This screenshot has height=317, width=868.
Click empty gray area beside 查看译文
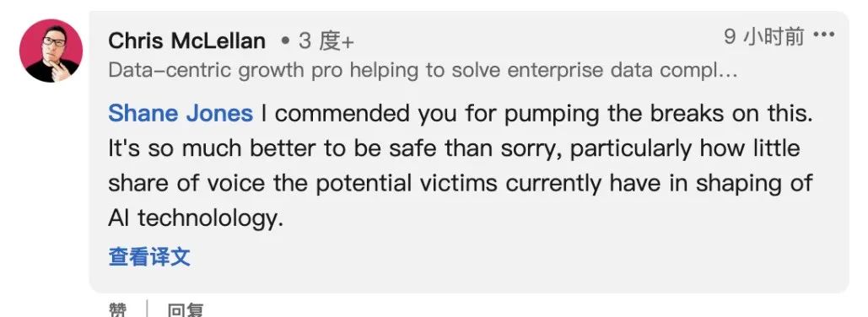pos(499,258)
